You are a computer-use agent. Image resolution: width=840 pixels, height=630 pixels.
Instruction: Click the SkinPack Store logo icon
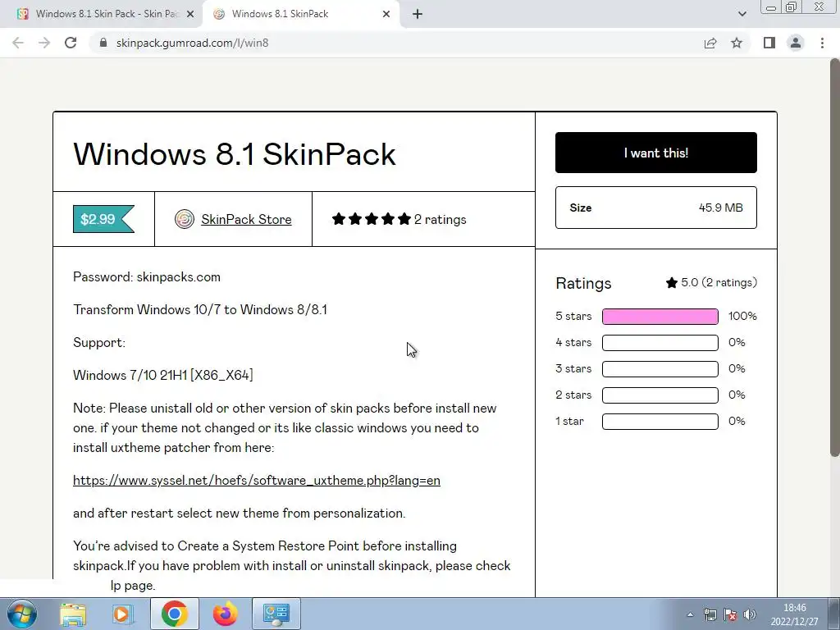pos(185,219)
